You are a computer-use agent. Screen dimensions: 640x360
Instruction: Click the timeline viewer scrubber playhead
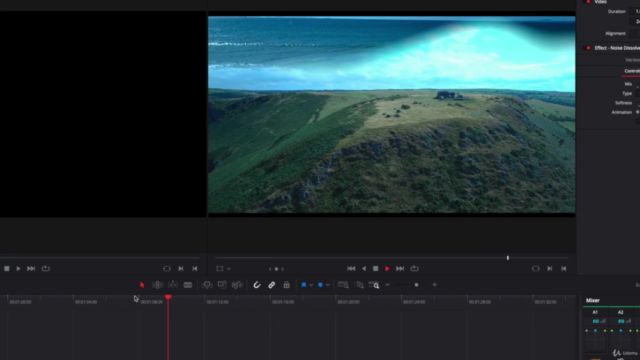(x=508, y=258)
